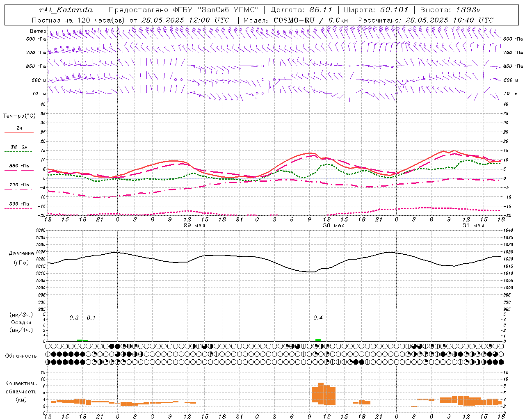
Task: Click the Ветер wind panel label
Action: tap(38, 31)
